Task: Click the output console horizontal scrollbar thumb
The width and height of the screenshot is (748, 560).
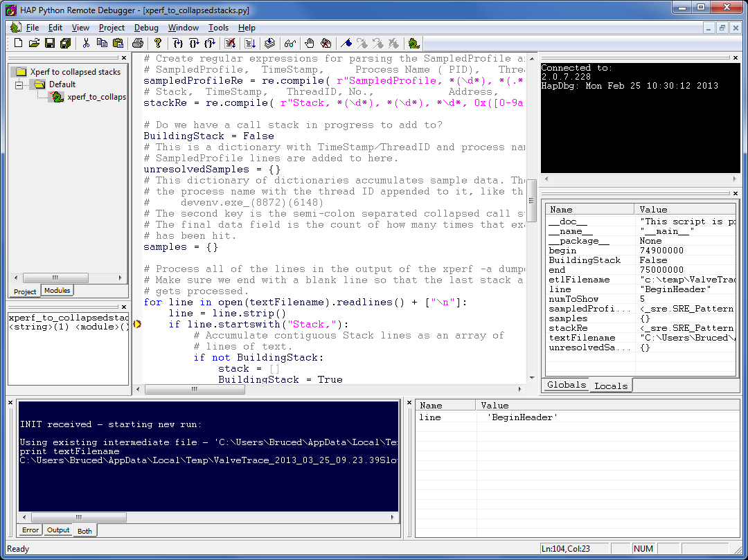Action: pos(79,517)
